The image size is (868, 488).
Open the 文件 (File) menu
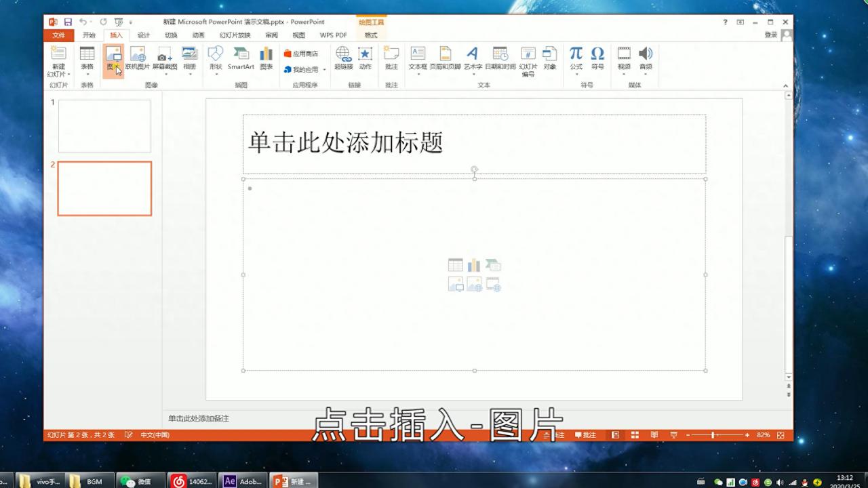pos(59,35)
